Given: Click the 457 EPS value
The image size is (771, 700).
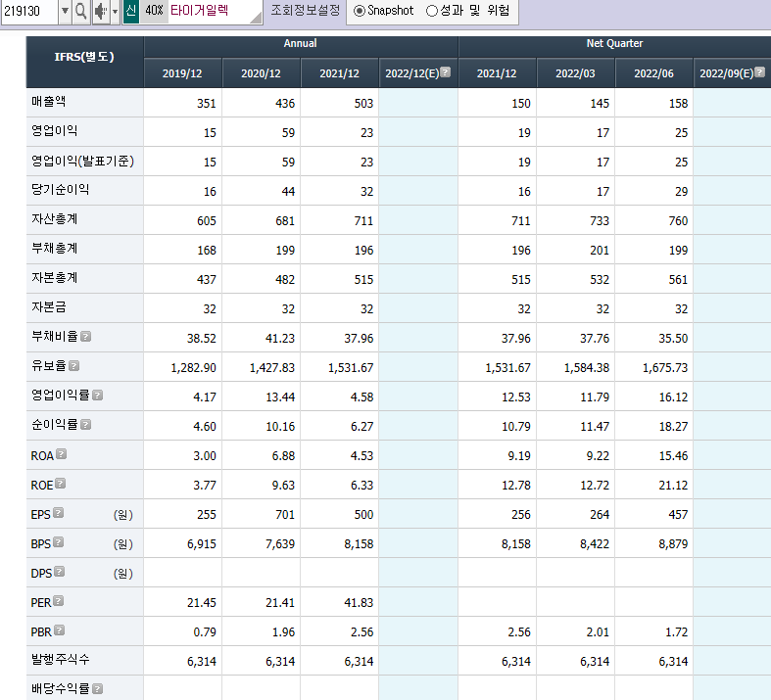Looking at the screenshot, I should point(678,514).
